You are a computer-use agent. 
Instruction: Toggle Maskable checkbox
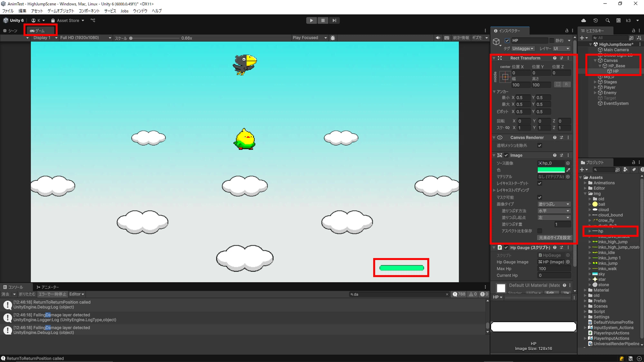tap(540, 197)
